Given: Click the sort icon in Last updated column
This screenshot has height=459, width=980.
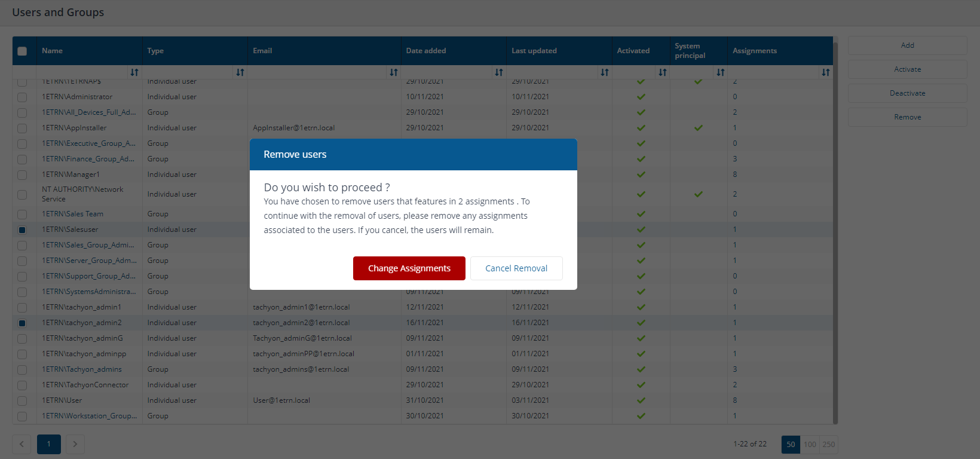Looking at the screenshot, I should point(604,72).
